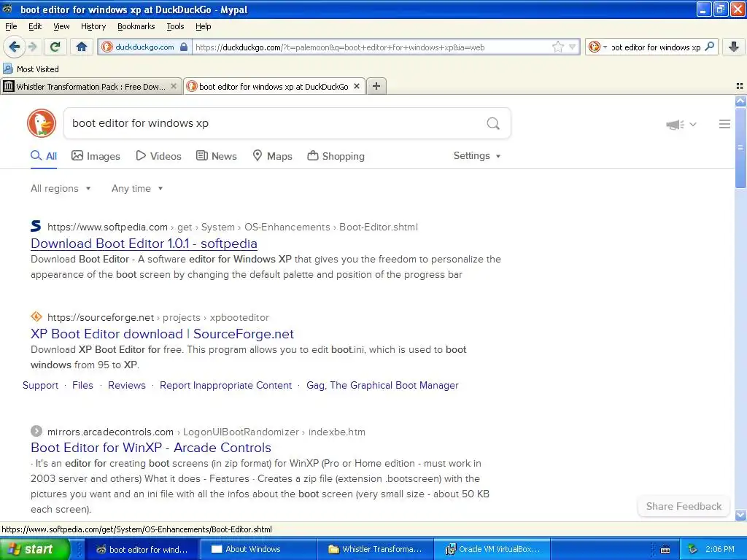Screen dimensions: 747x560
Task: Click the scrollbar up arrow
Action: (x=740, y=101)
